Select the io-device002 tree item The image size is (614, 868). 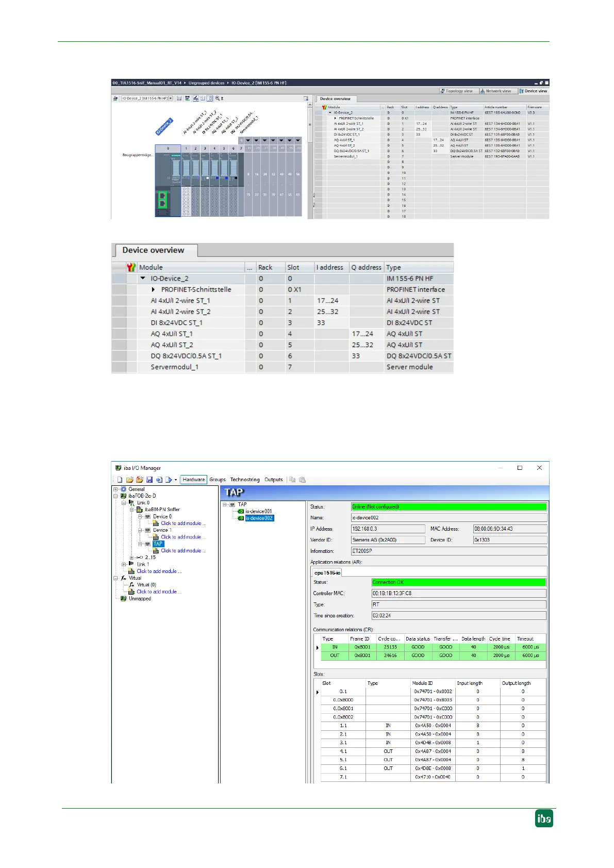[x=259, y=518]
